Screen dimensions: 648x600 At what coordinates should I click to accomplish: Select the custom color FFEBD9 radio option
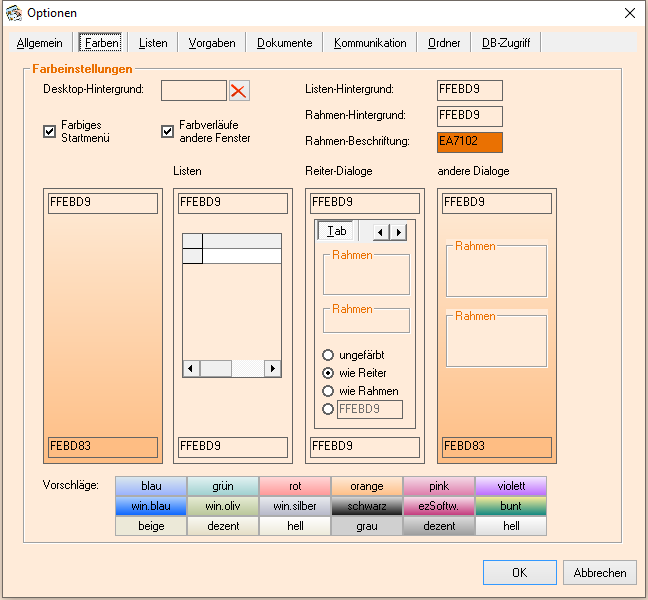[328, 409]
